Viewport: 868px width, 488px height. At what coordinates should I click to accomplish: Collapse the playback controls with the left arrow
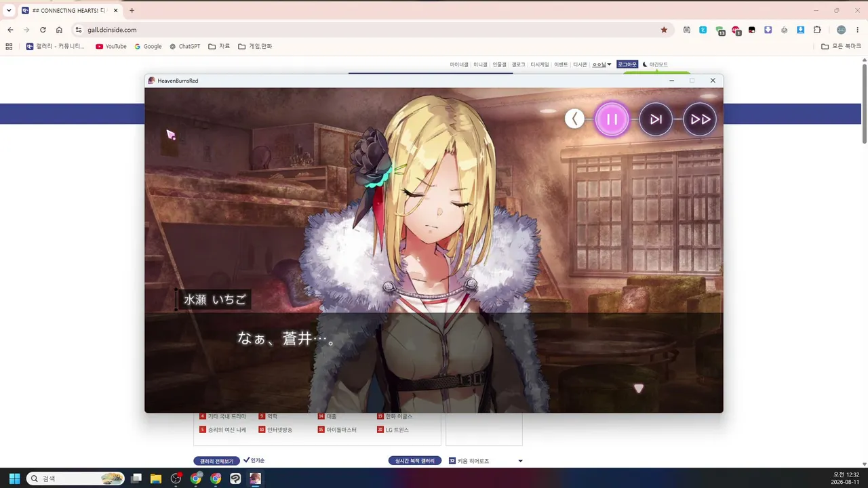point(574,119)
